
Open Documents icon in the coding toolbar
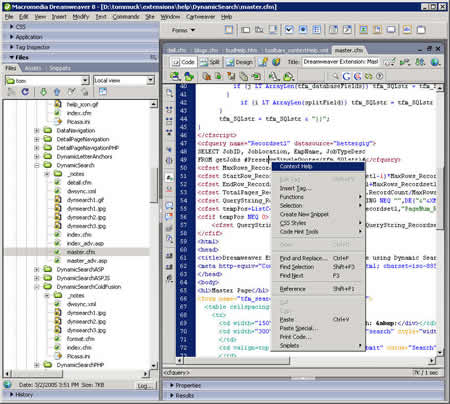tap(169, 93)
